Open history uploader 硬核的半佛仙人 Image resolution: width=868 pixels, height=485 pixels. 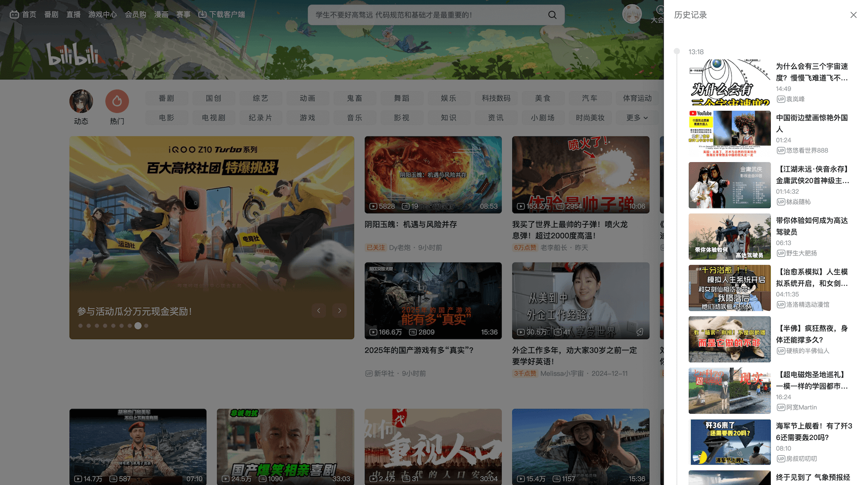[x=807, y=351]
